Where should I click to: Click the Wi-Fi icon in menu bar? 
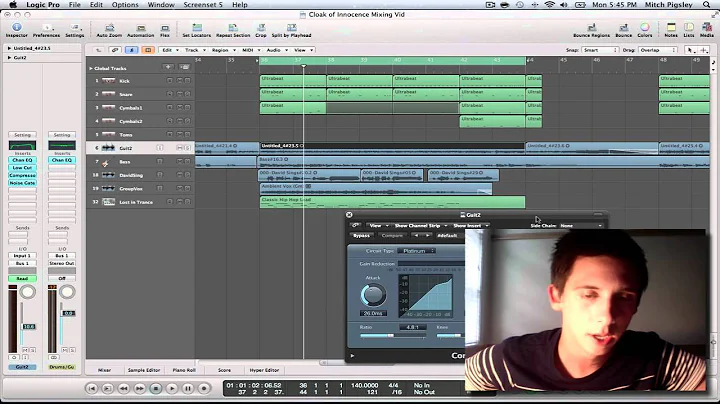click(x=550, y=5)
